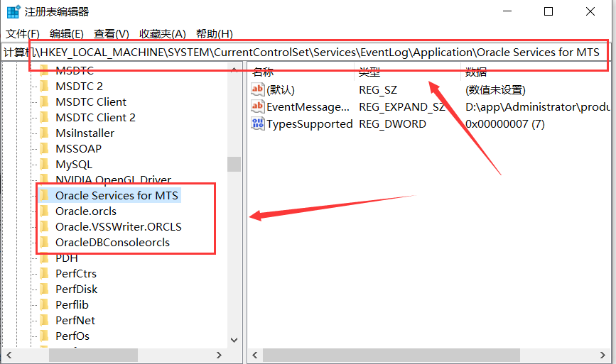Open the 编辑(E) menu
The image size is (616, 364).
coord(66,34)
